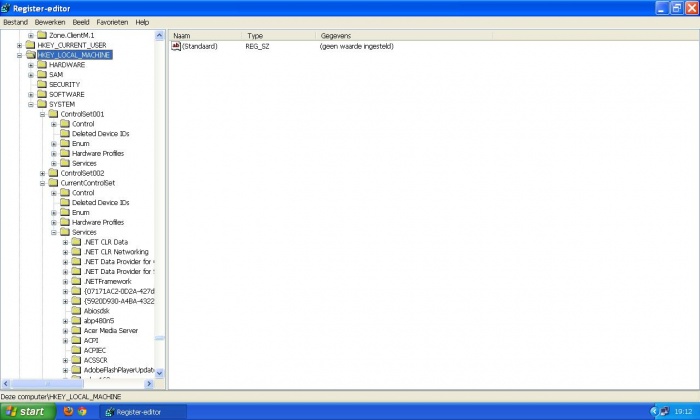Click the Register-editor taskbar button
Image resolution: width=700 pixels, height=420 pixels.
pos(143,412)
